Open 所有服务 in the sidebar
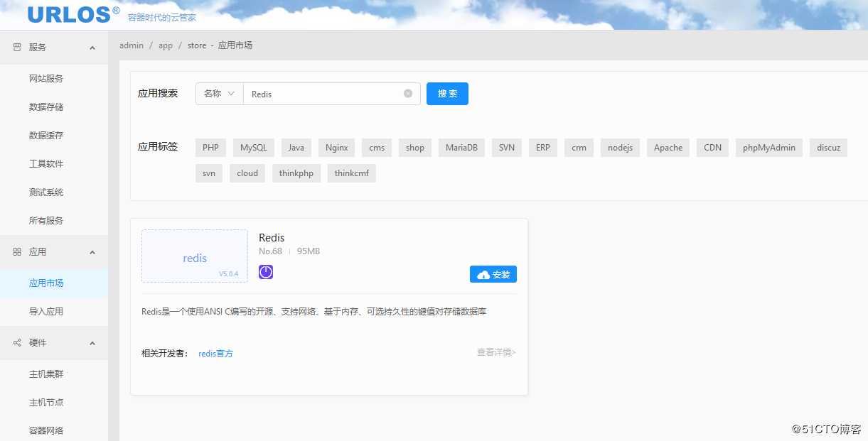Image resolution: width=868 pixels, height=441 pixels. click(46, 221)
